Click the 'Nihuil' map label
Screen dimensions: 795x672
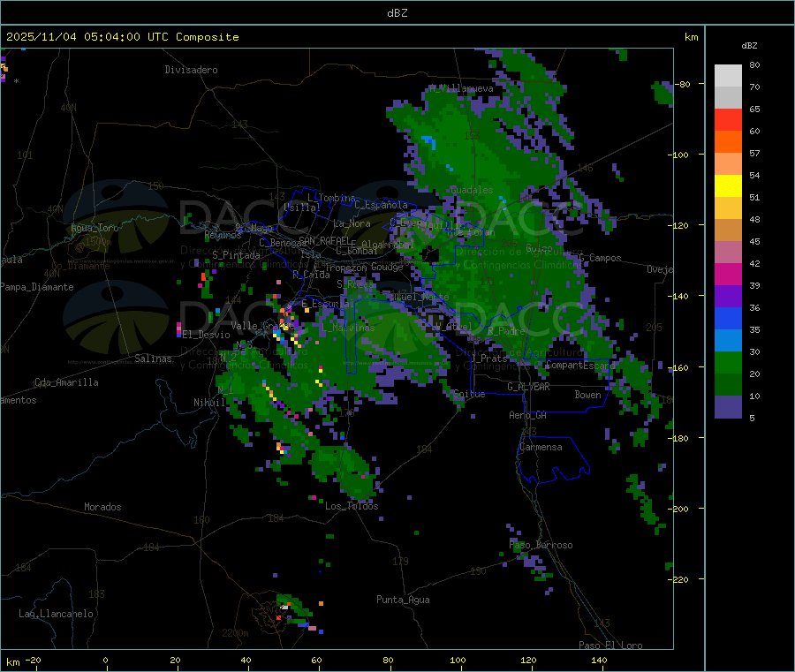(209, 403)
